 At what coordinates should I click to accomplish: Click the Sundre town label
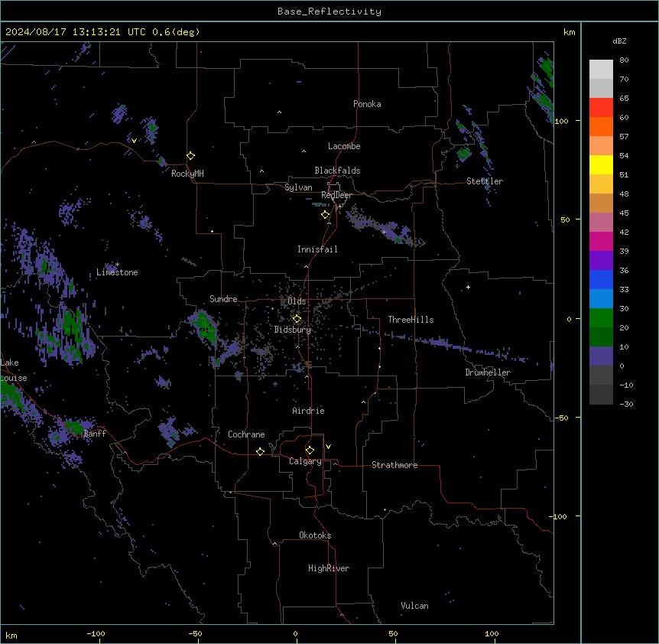(x=223, y=299)
